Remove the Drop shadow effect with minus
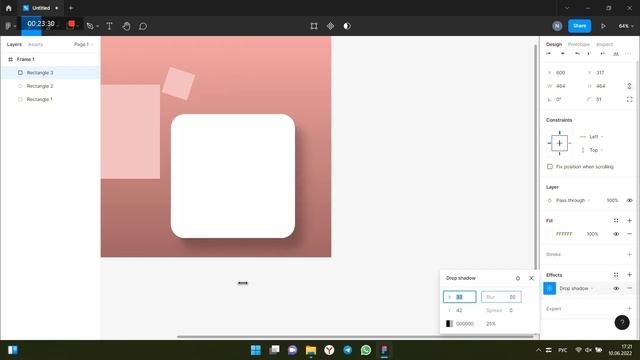640x360 pixels. point(629,288)
